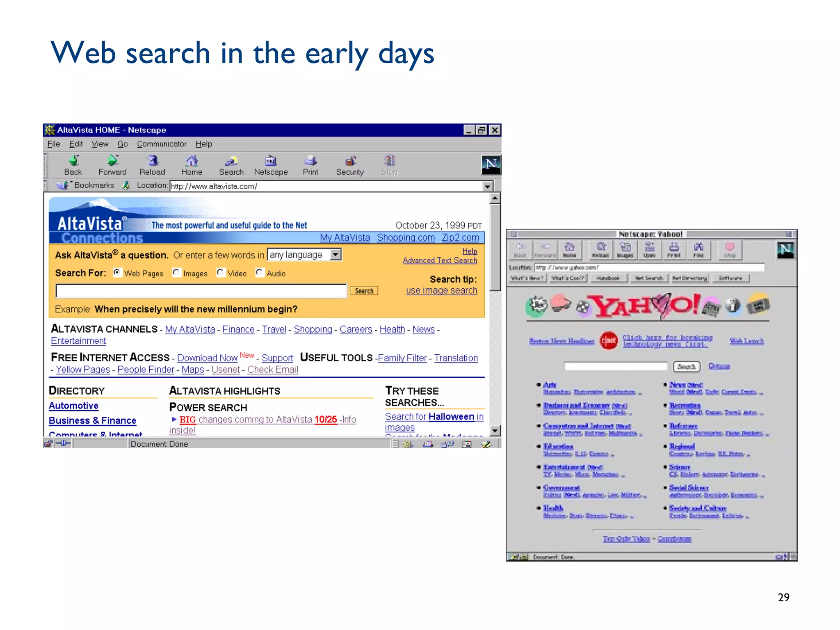Click Netscape N logo in AltaVista window
Screen dimensions: 840x630
click(x=491, y=165)
